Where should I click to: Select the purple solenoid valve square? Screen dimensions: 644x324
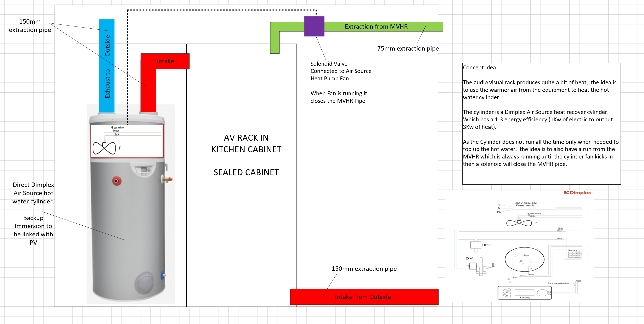pos(314,27)
